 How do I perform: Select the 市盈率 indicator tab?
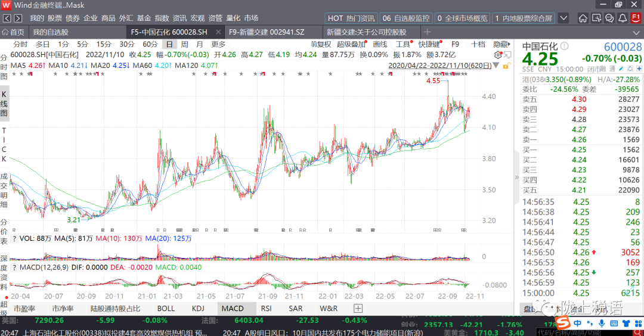coord(24,309)
